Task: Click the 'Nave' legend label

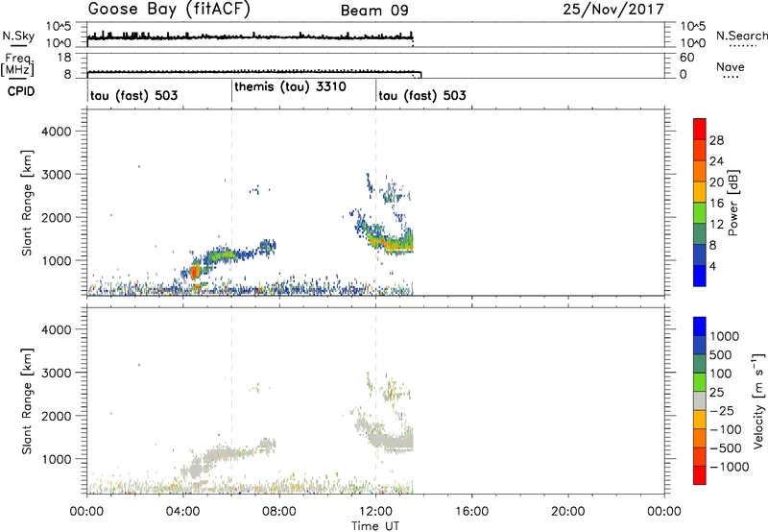Action: [731, 66]
